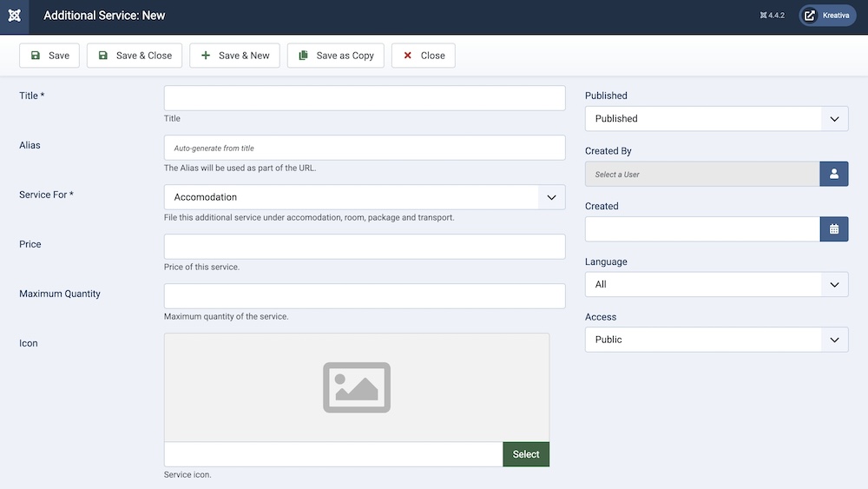Click the user icon beside Created By
The image size is (868, 489).
click(x=833, y=174)
